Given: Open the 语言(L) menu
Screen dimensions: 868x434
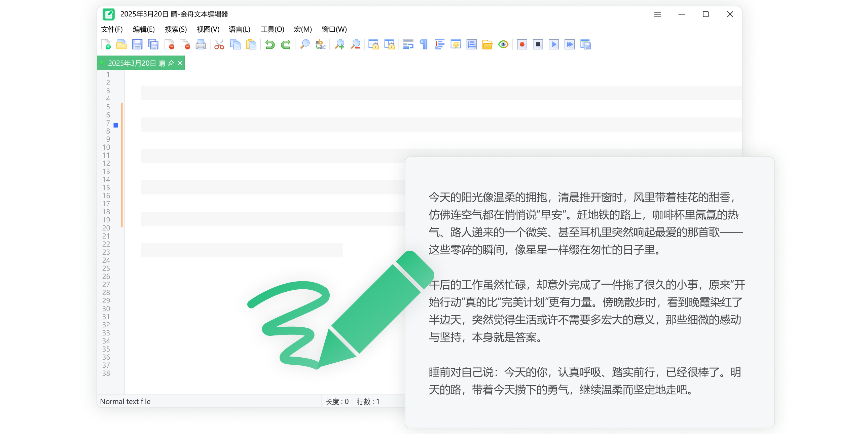Looking at the screenshot, I should [239, 29].
